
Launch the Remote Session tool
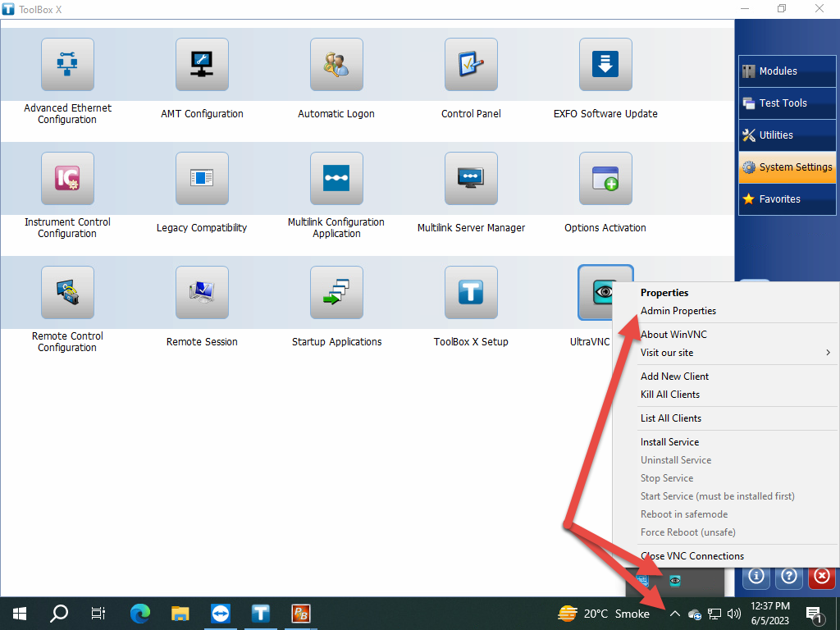click(x=202, y=293)
